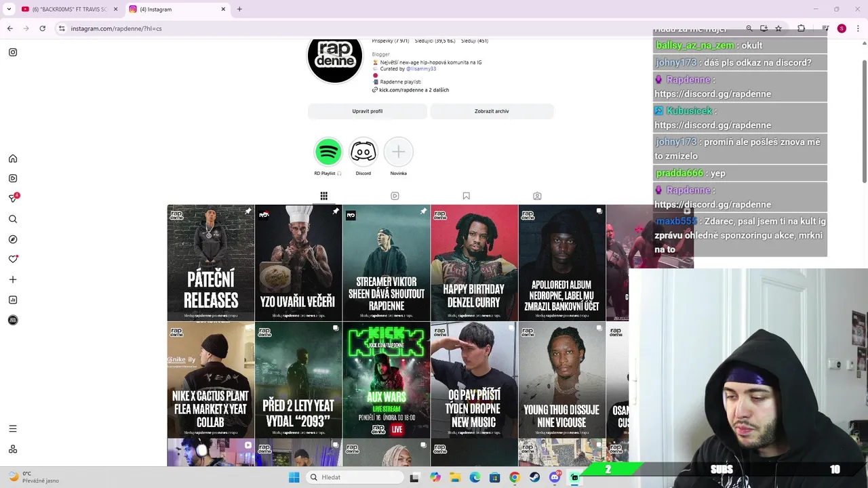Go to the Home feed in the Instagram sidebar
Image resolution: width=868 pixels, height=488 pixels.
pyautogui.click(x=13, y=159)
